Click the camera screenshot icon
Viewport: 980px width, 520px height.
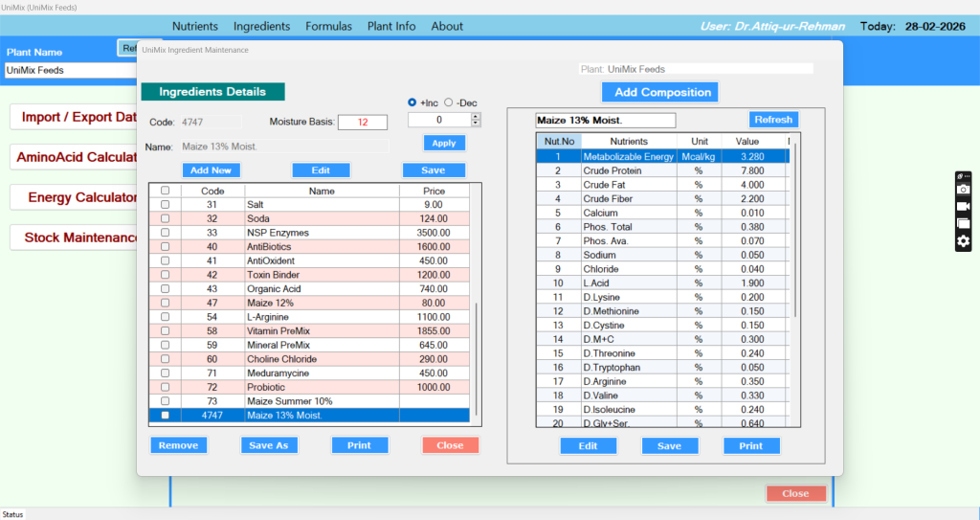coord(964,190)
